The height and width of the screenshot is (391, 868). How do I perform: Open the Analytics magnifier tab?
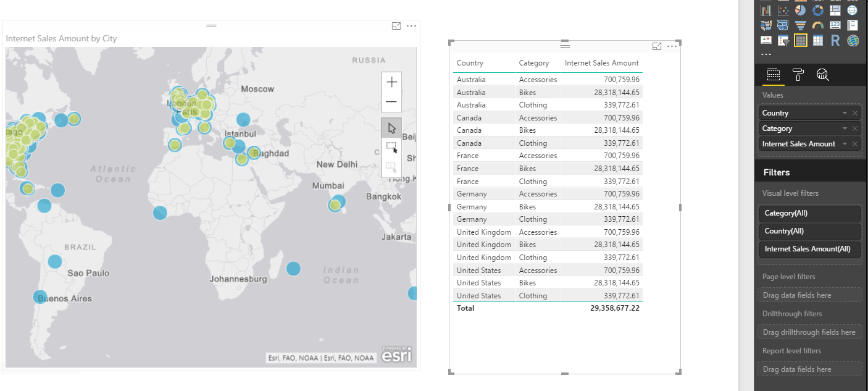tap(822, 75)
